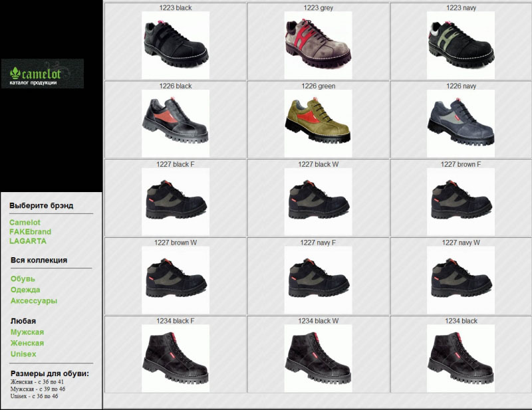This screenshot has width=532, height=410.
Task: Select the FAKEbrand brand link
Action: [30, 232]
